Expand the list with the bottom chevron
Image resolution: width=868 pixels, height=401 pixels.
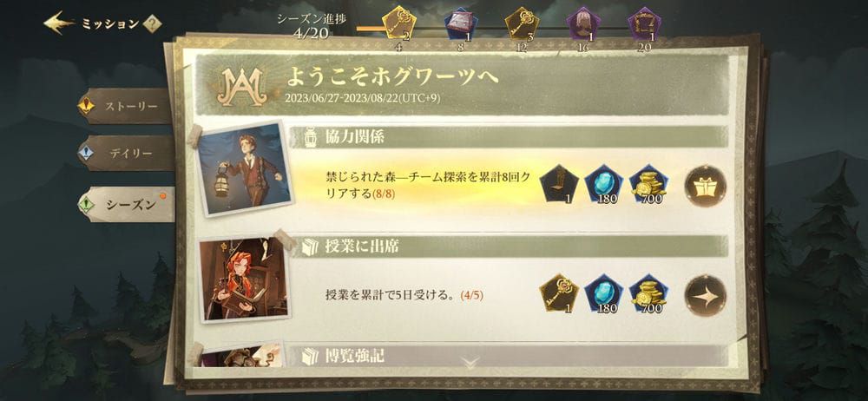point(470,364)
